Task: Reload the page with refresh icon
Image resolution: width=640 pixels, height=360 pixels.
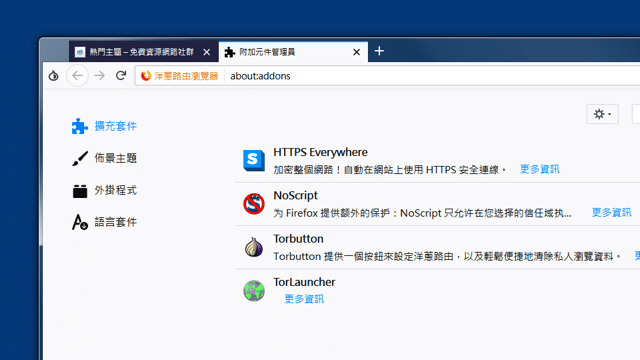Action: click(121, 76)
